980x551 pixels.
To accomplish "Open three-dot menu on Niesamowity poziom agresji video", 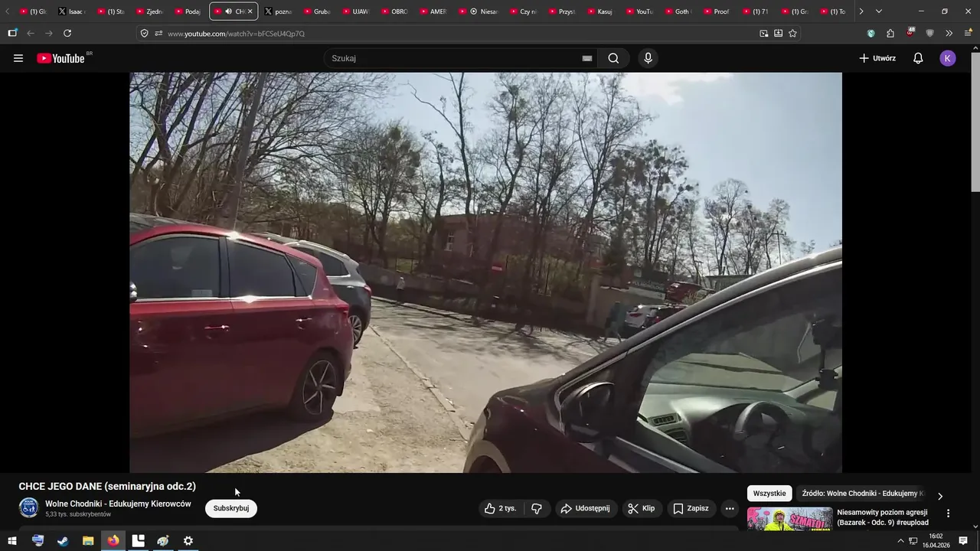I will [948, 514].
